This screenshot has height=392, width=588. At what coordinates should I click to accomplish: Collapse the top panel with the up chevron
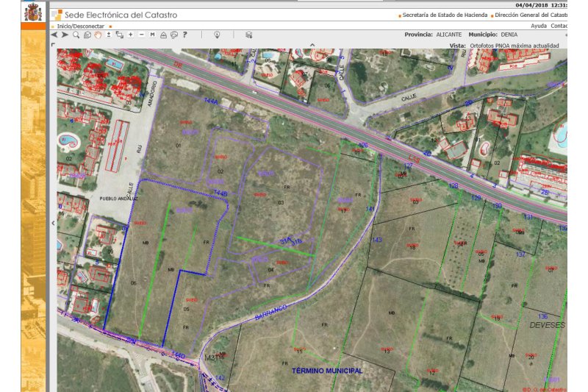coord(312,45)
